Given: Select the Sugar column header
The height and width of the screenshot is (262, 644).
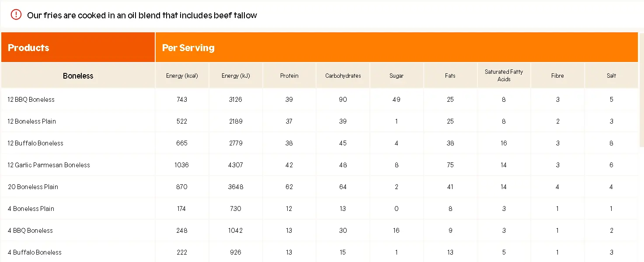Looking at the screenshot, I should pyautogui.click(x=397, y=76).
